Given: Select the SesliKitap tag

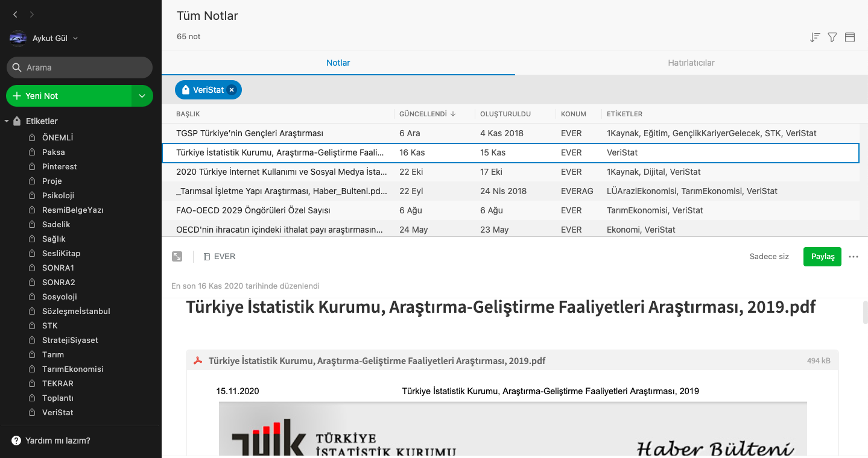Looking at the screenshot, I should click(61, 253).
